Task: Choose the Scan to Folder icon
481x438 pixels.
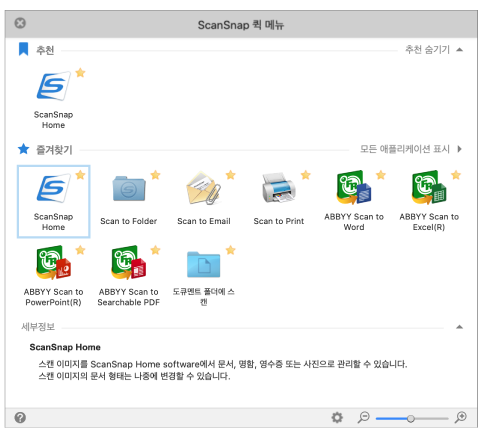Action: tap(129, 188)
